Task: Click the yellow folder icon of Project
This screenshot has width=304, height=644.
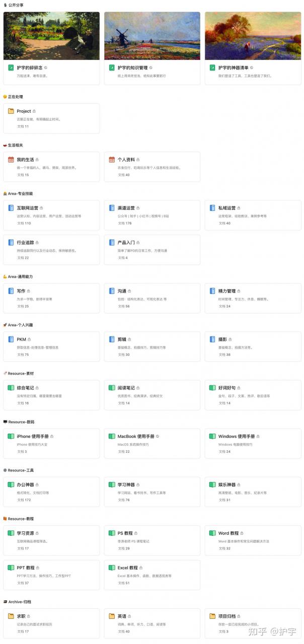Action: 11,111
